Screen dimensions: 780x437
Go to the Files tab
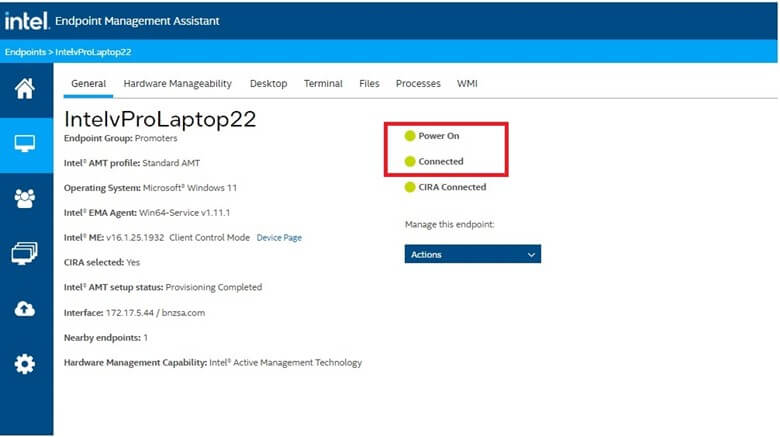[x=369, y=84]
